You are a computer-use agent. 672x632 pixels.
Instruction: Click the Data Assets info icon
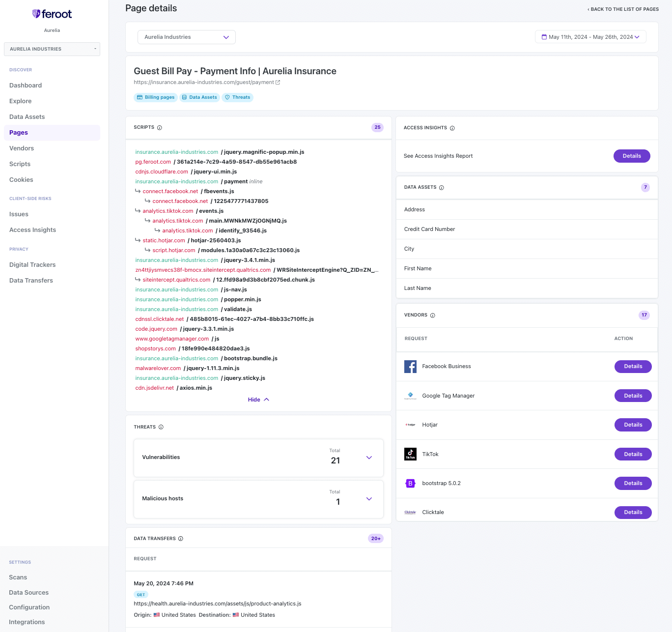click(442, 188)
